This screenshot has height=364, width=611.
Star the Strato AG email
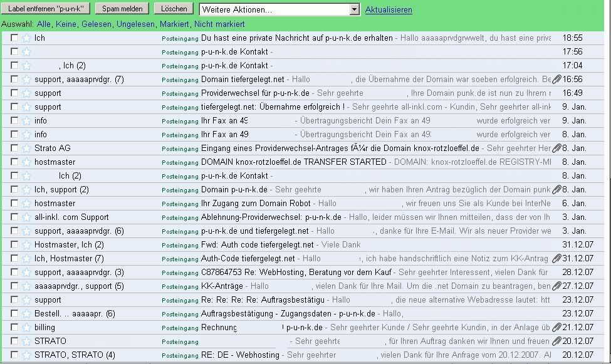pyautogui.click(x=26, y=148)
